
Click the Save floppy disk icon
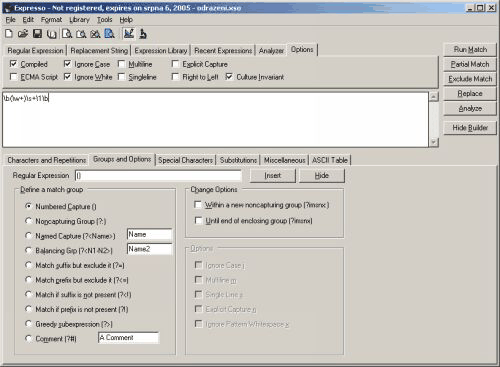(x=37, y=33)
